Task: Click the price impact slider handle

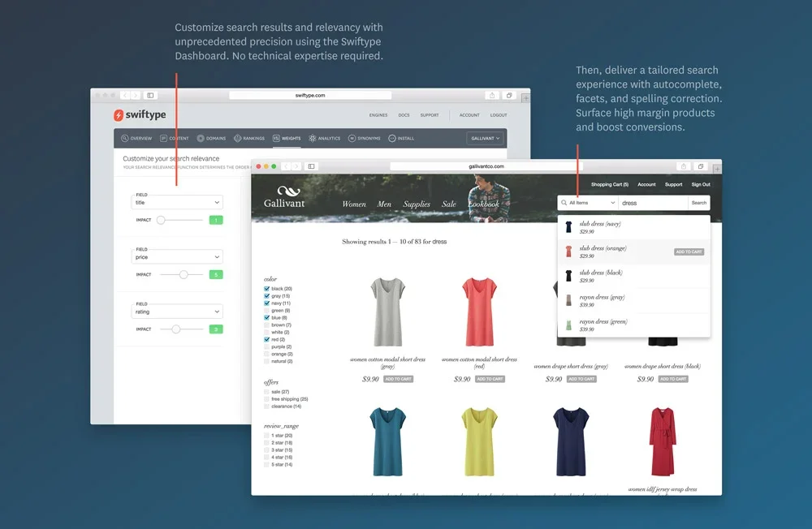Action: (184, 274)
